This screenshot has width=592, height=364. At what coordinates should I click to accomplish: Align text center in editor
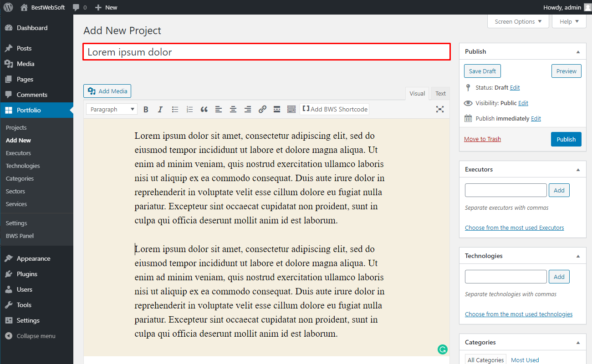pyautogui.click(x=233, y=109)
